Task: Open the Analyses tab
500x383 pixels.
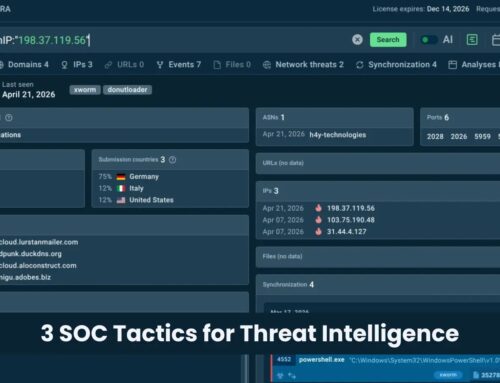Action: tap(474, 65)
